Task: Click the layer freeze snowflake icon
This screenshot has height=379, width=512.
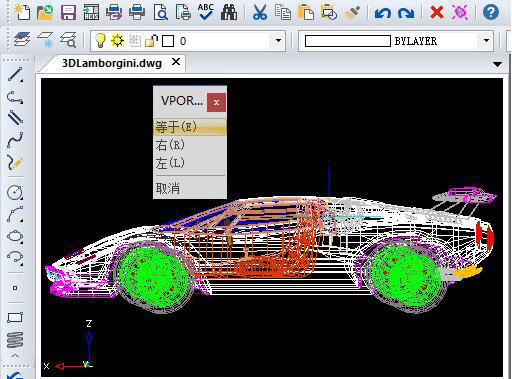Action: (x=45, y=40)
